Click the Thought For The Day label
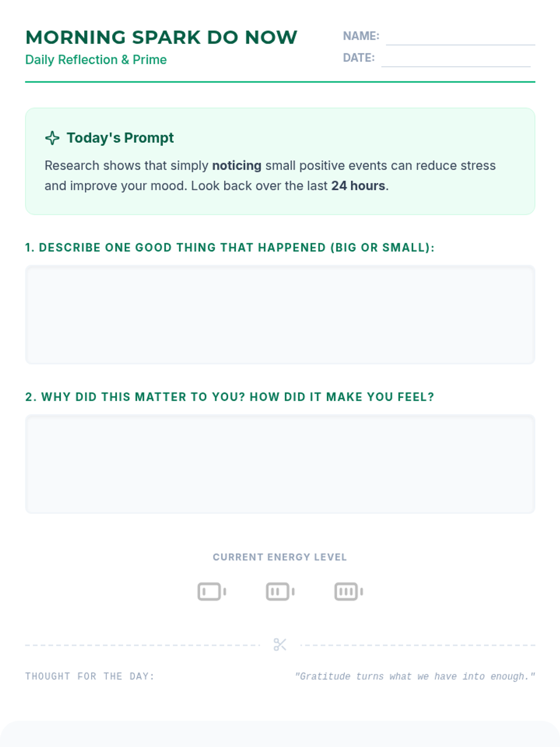 (x=90, y=676)
